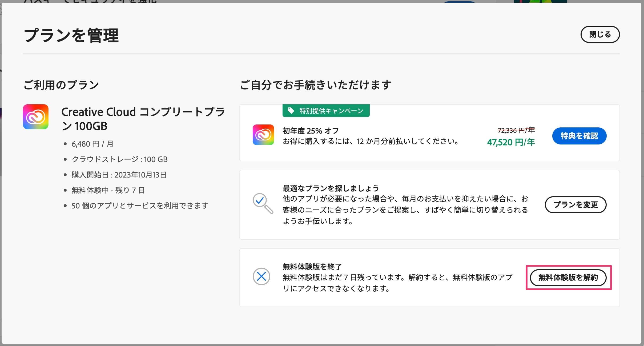Click the green 47,520 円/年 price

511,142
